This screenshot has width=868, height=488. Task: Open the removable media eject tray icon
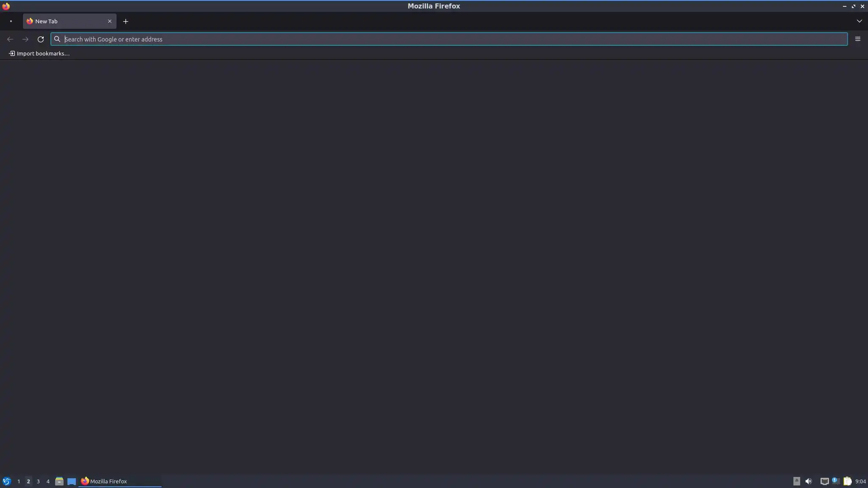coord(796,481)
